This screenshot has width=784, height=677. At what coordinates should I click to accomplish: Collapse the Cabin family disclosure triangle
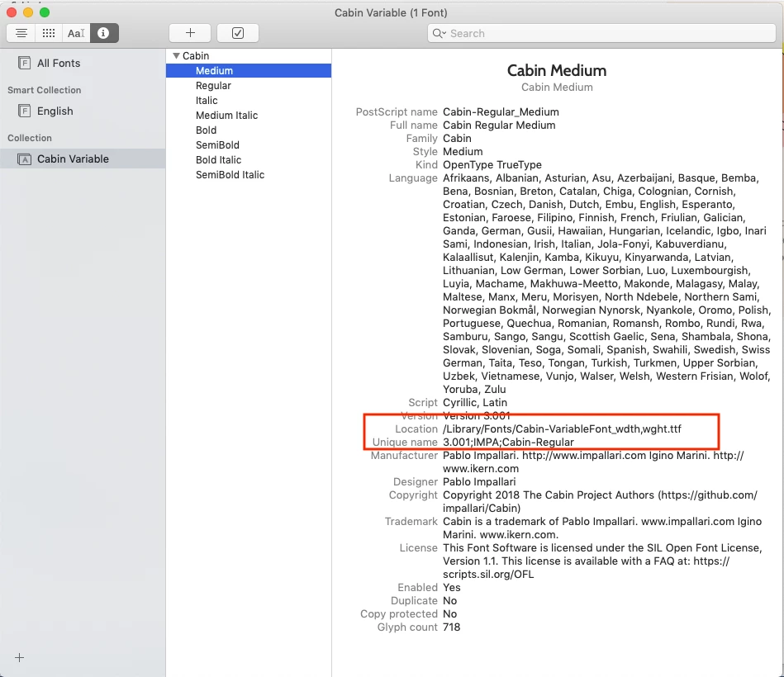(176, 56)
